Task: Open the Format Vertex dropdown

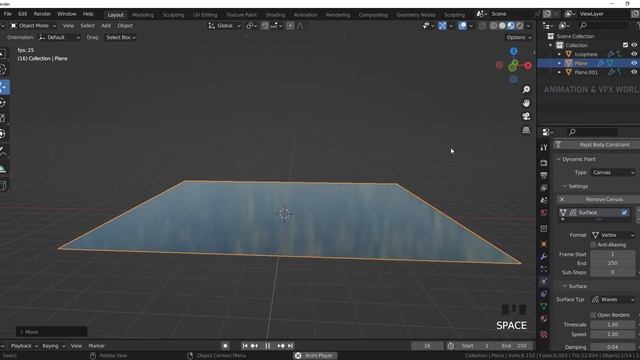Action: [613, 235]
